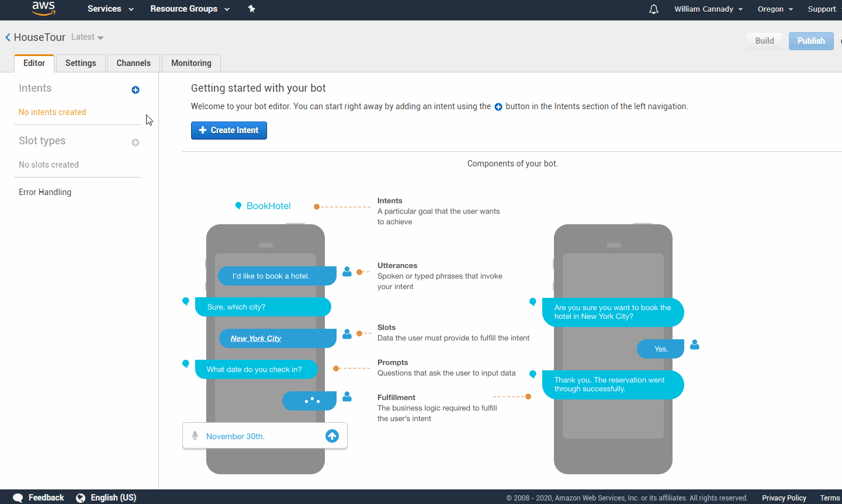
Task: Click the November 30th input field
Action: click(265, 436)
